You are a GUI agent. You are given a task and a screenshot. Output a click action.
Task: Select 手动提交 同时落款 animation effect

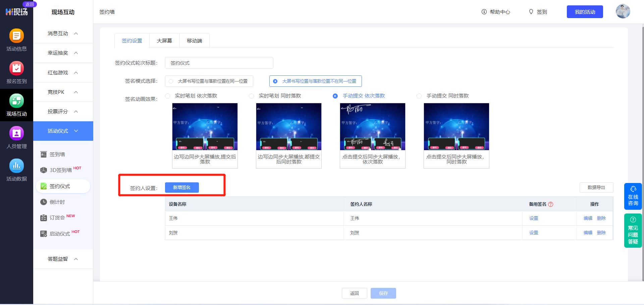(x=419, y=96)
